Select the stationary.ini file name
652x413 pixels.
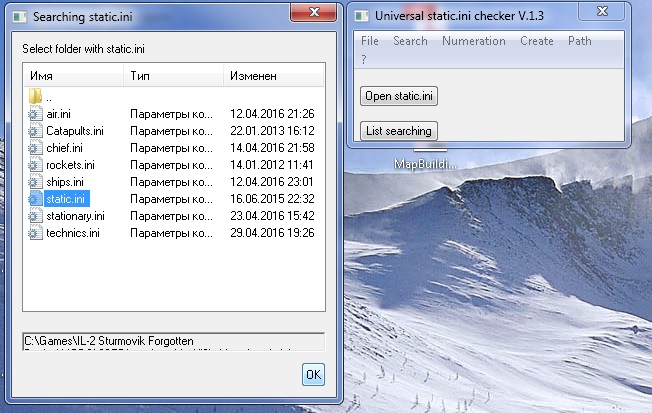tap(75, 216)
